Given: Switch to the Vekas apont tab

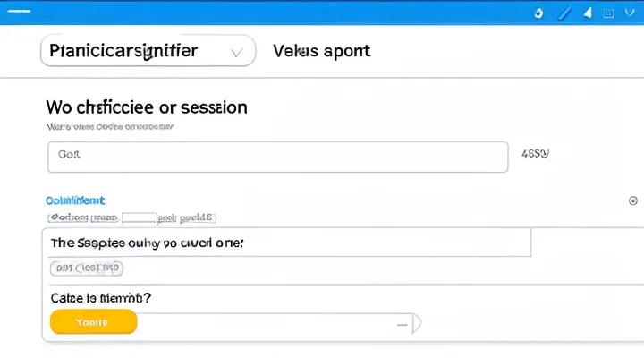Looking at the screenshot, I should click(x=321, y=51).
